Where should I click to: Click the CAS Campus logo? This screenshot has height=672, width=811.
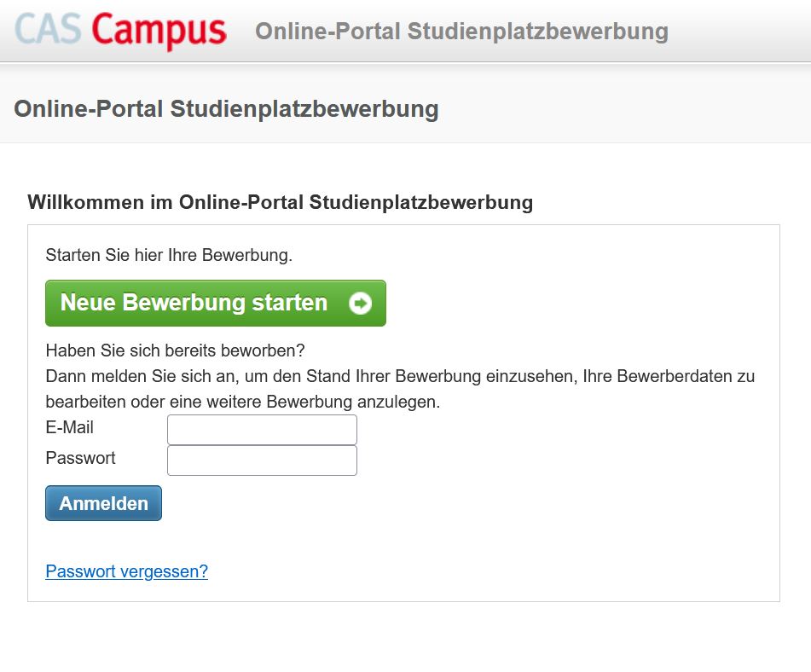[x=120, y=30]
